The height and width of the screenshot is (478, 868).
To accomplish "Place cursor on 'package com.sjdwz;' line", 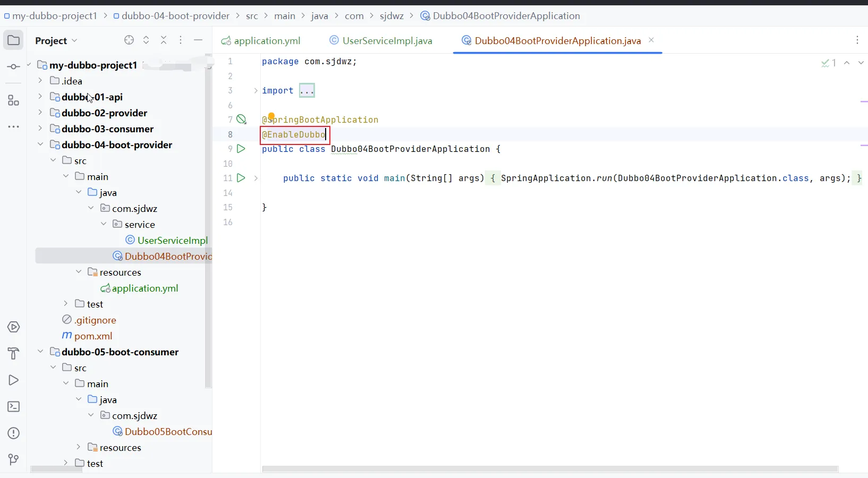I will pyautogui.click(x=309, y=62).
